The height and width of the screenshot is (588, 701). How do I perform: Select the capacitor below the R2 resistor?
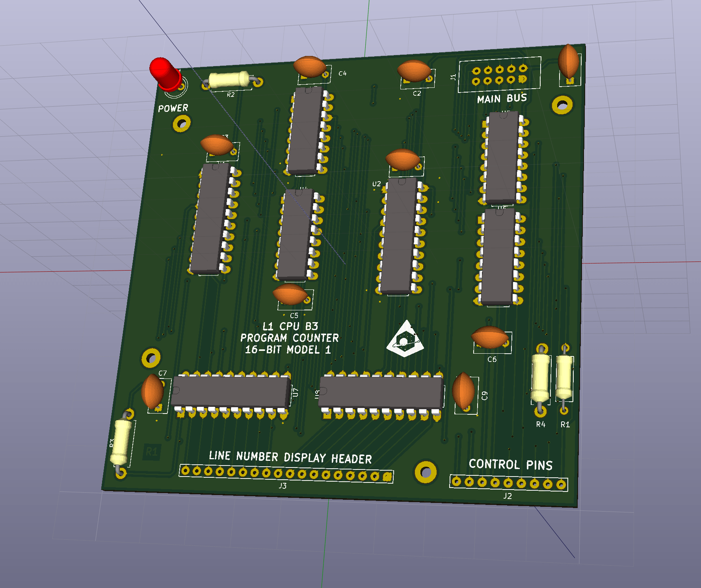coord(217,145)
